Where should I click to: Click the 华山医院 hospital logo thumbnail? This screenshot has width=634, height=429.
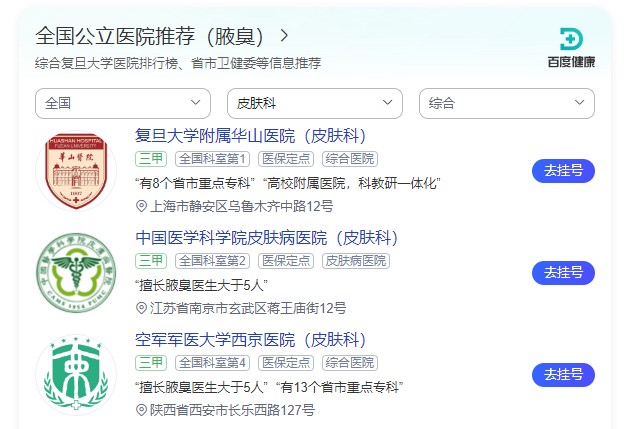76,171
